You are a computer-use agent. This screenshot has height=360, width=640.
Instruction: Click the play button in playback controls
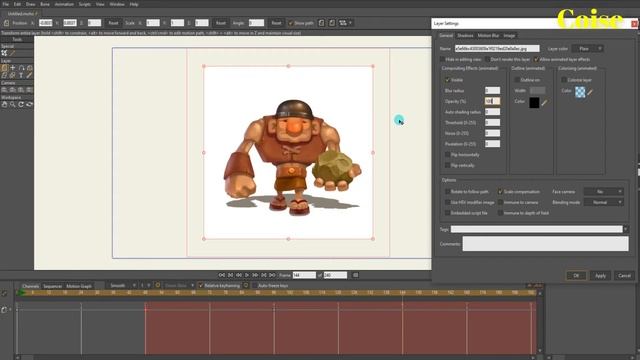tap(247, 275)
